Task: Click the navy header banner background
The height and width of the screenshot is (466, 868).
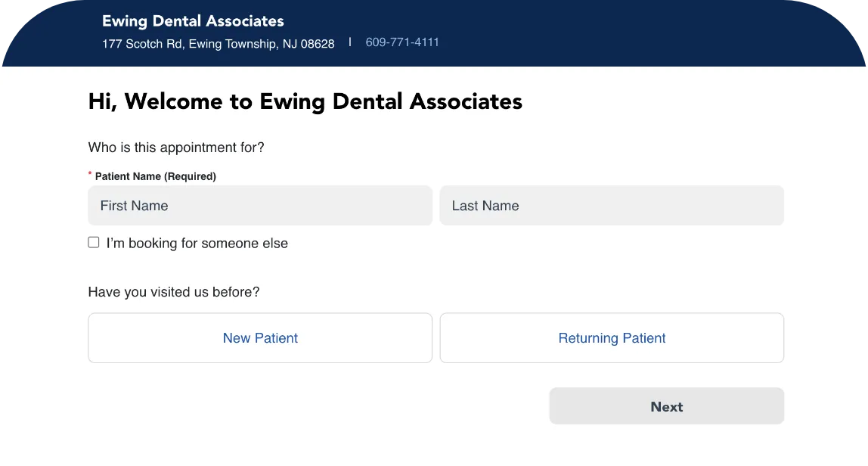Action: (x=609, y=33)
